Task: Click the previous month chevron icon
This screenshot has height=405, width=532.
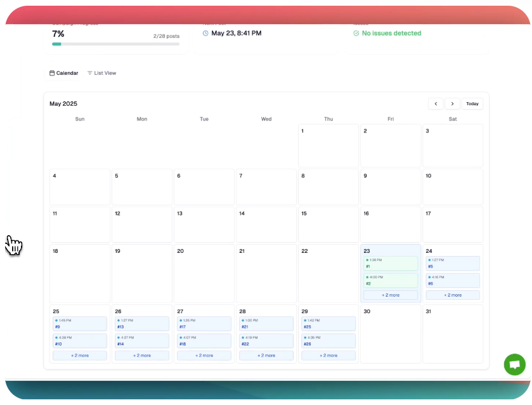Action: [436, 103]
